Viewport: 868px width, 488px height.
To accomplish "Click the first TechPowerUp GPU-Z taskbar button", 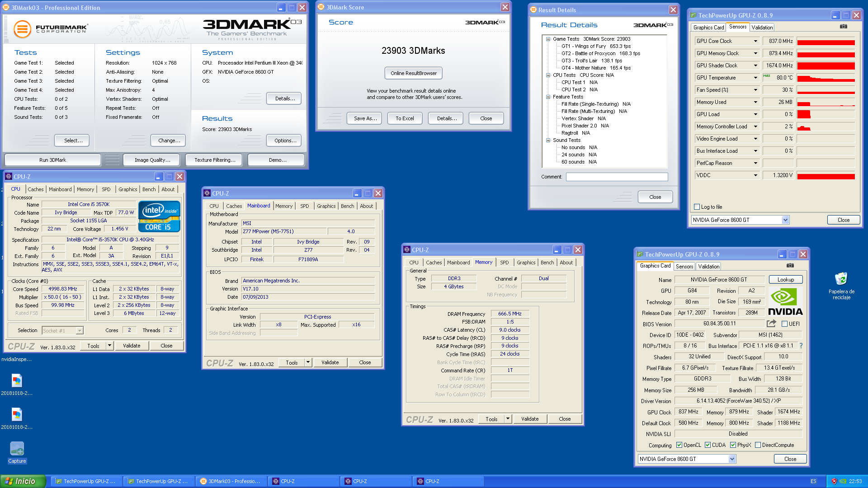I will click(x=86, y=481).
